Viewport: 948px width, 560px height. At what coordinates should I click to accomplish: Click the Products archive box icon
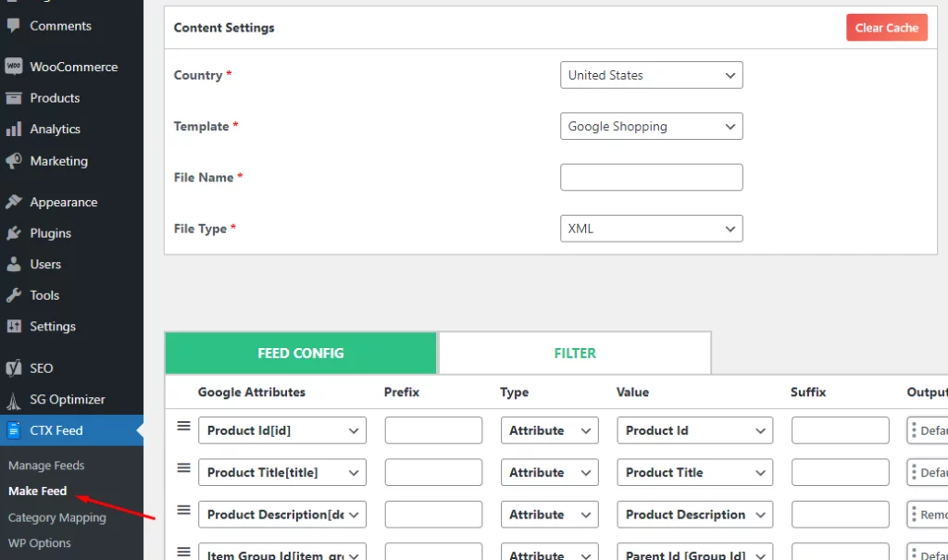coord(13,98)
